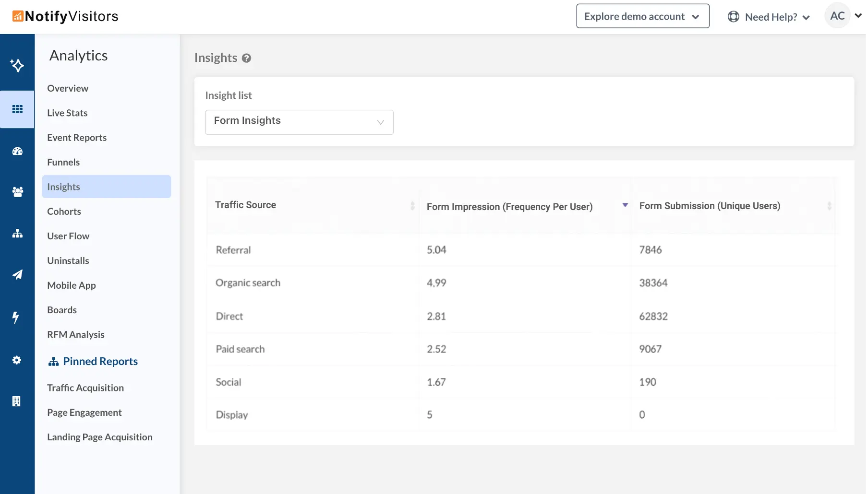
Task: Click the lightning bolt sidebar icon
Action: click(16, 317)
